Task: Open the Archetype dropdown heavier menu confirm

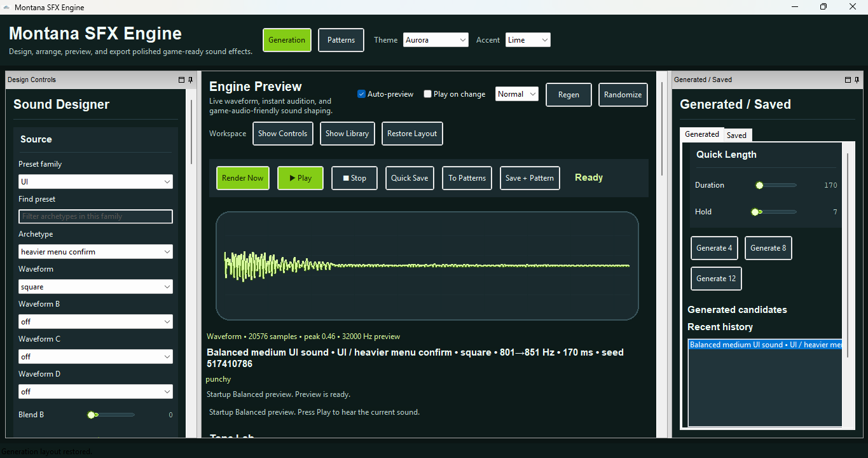Action: point(95,252)
